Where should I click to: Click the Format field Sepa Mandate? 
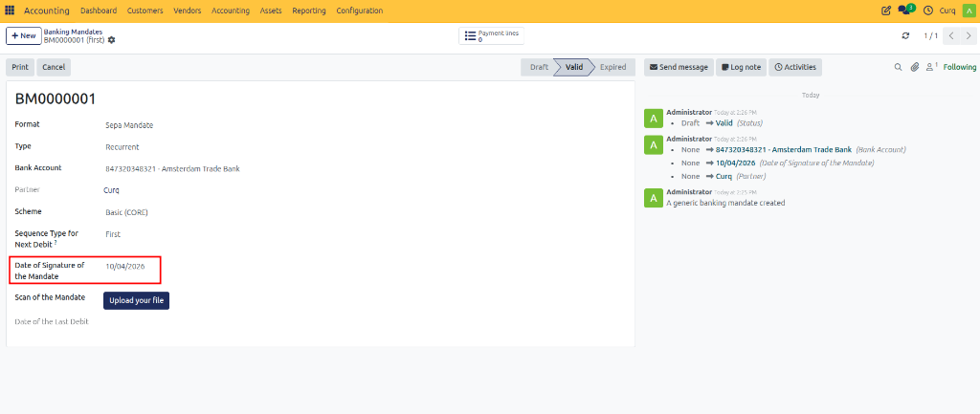129,125
